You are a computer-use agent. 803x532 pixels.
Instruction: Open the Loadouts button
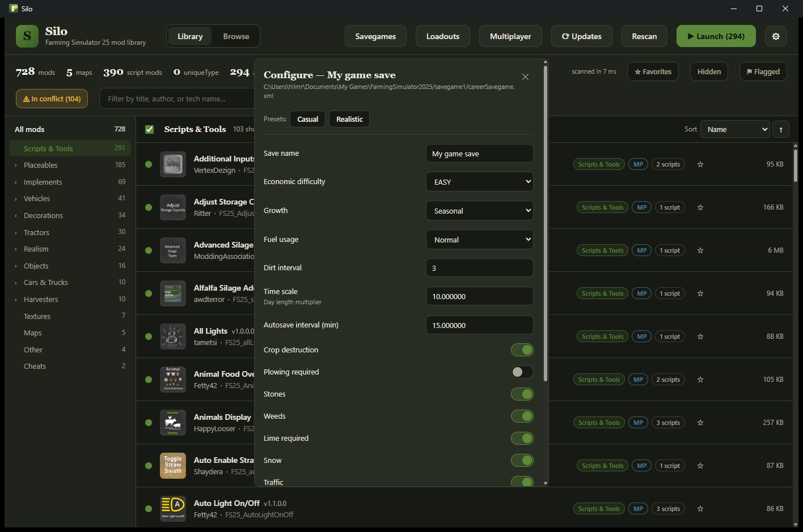click(443, 36)
